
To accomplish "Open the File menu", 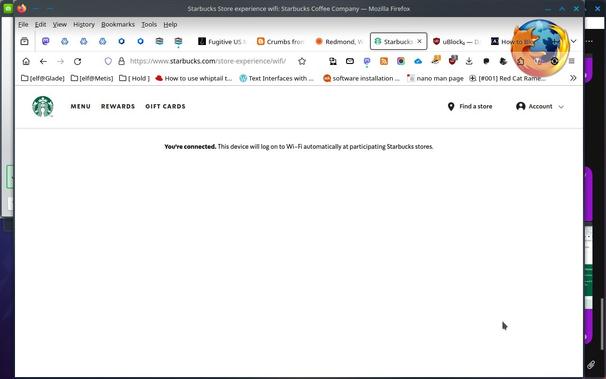I will (23, 24).
